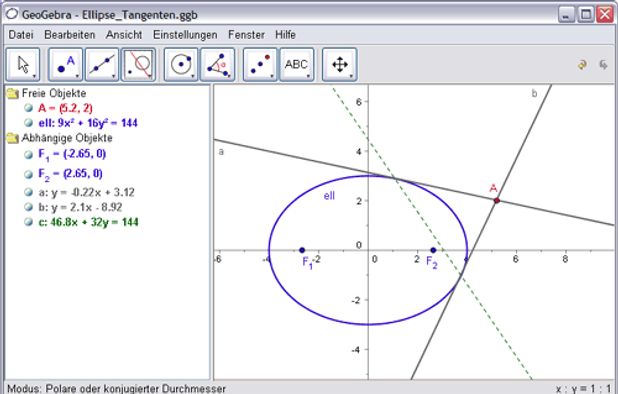Open the Polar tool dropdown arrow
The height and width of the screenshot is (394, 618).
(150, 76)
